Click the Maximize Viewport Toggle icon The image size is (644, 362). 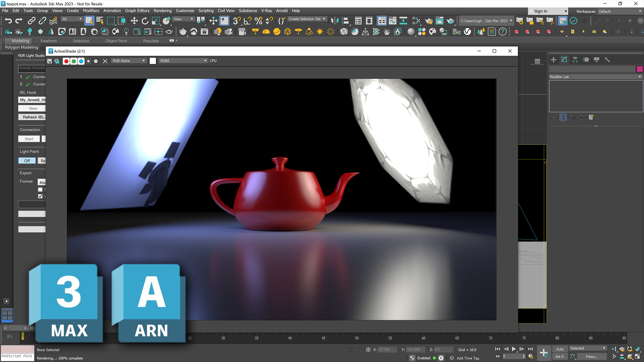tap(637, 357)
